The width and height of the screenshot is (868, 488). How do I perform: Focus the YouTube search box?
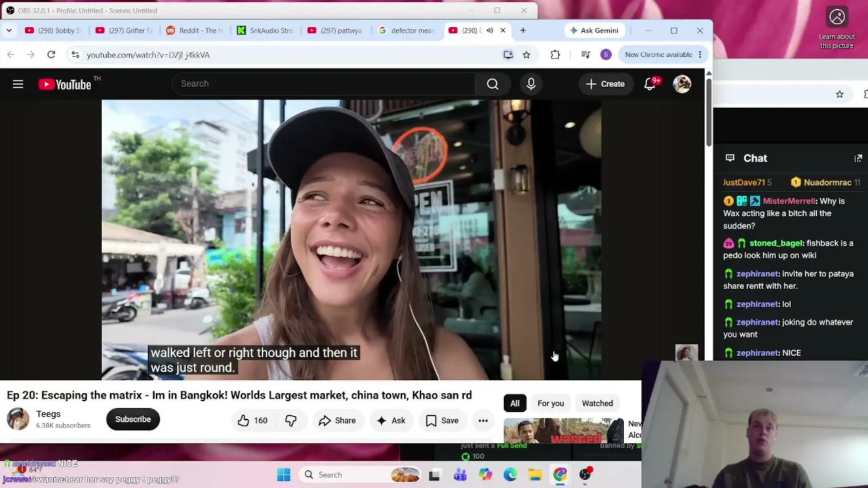(x=324, y=84)
